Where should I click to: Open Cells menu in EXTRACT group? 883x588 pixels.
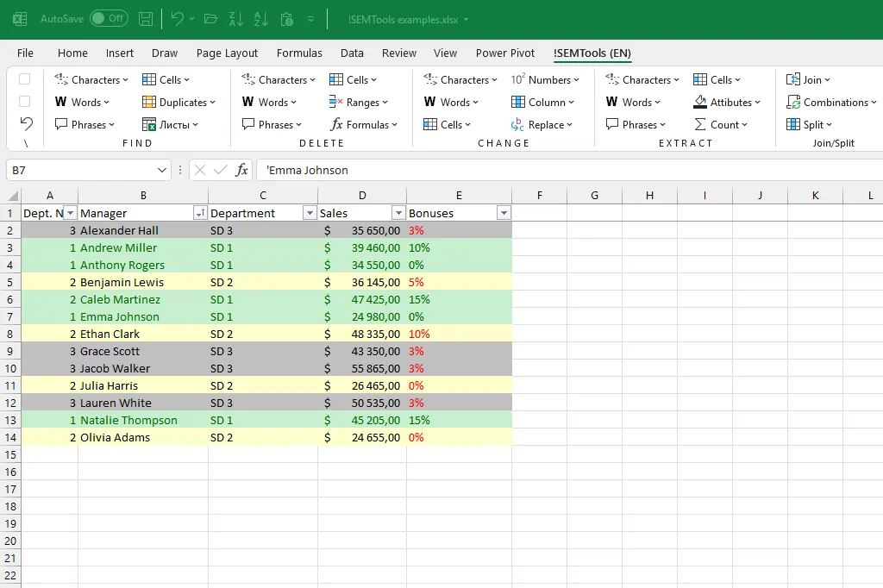[717, 80]
